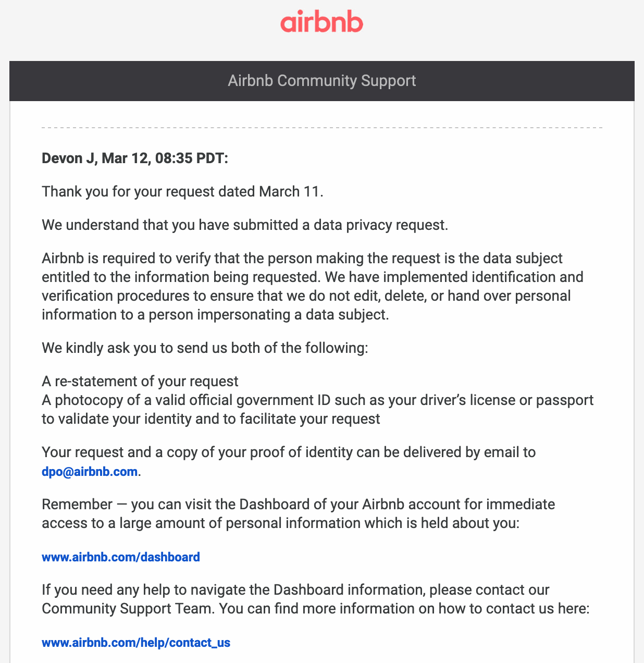The width and height of the screenshot is (644, 663).
Task: Open the www.airbnb.com/dashboard link
Action: 121,557
